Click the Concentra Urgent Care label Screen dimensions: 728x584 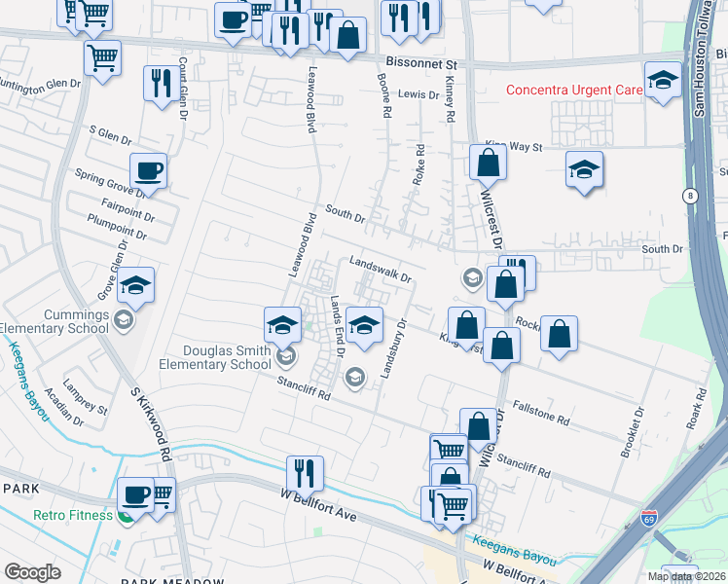(x=574, y=90)
